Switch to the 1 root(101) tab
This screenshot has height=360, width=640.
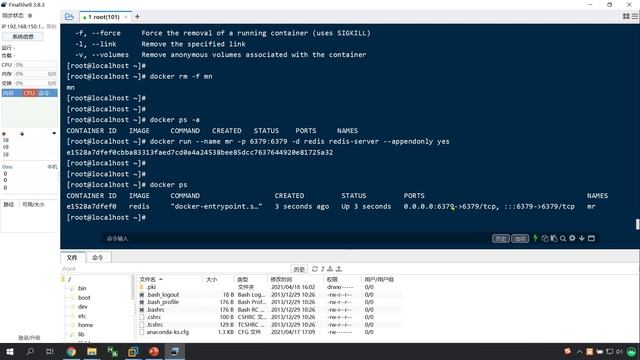pos(104,17)
